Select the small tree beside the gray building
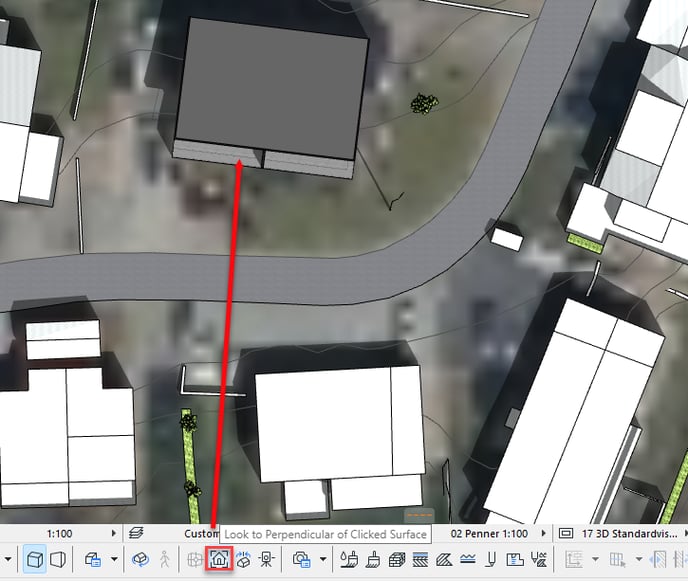 pyautogui.click(x=424, y=104)
